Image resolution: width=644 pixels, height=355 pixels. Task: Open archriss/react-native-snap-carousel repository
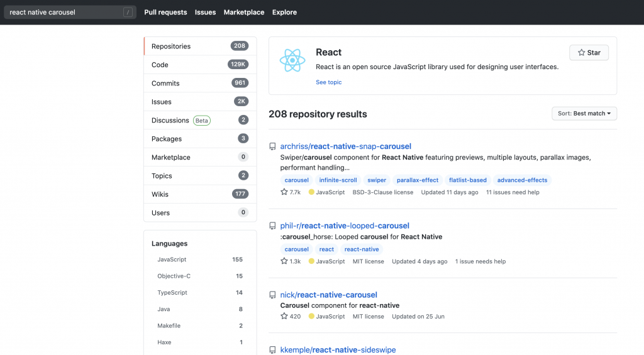(345, 146)
